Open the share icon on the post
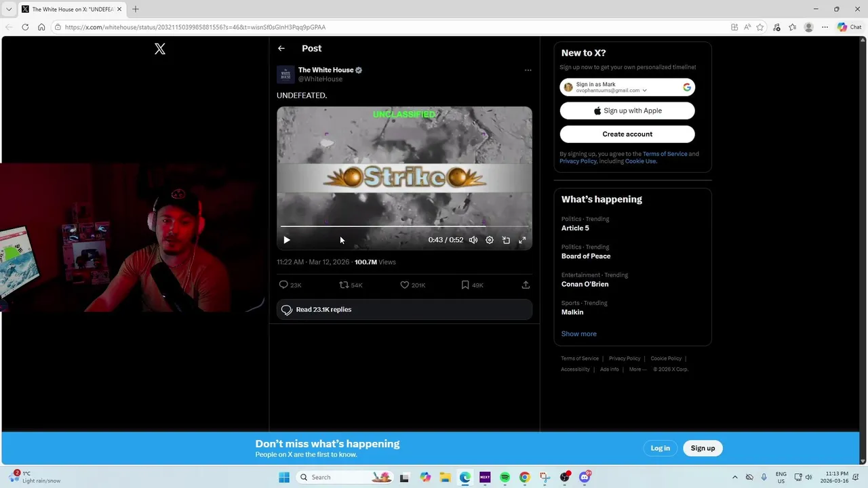Screen dimensions: 868x488 [526, 285]
